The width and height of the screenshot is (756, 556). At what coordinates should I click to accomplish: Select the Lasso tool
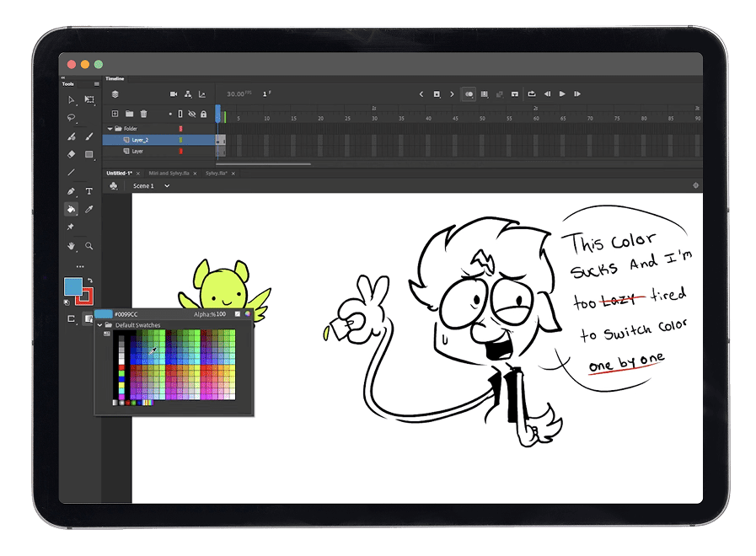click(x=72, y=118)
